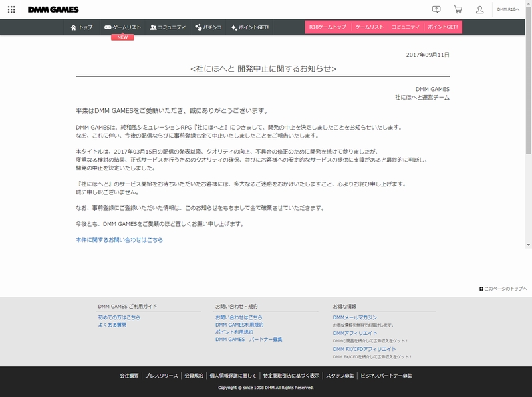532x397 pixels.
Task: Open ポイント利用規約 link
Action: (x=234, y=332)
